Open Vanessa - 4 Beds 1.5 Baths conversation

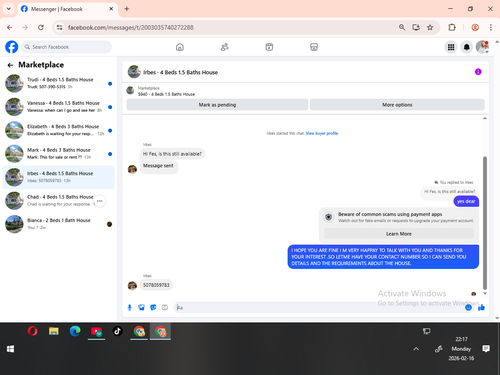tap(59, 107)
